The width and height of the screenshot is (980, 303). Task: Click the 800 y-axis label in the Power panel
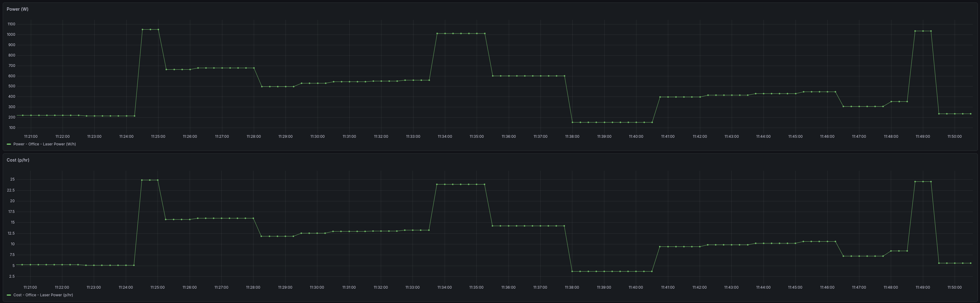coord(12,55)
